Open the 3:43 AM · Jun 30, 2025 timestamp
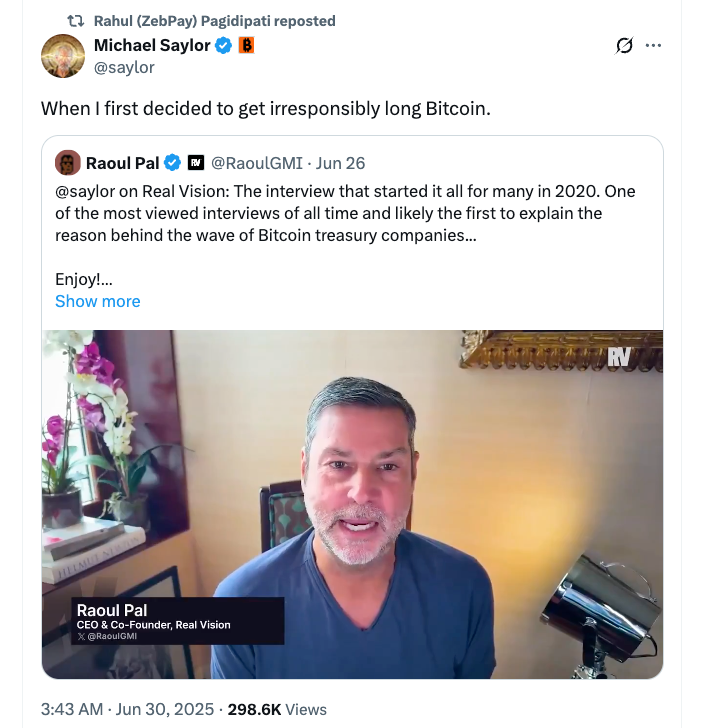 [x=127, y=709]
